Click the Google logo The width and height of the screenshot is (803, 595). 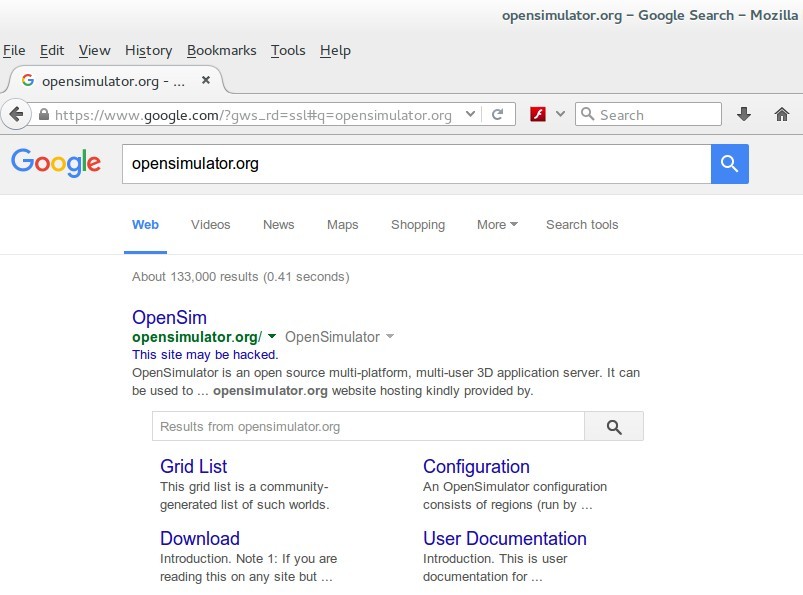click(56, 163)
